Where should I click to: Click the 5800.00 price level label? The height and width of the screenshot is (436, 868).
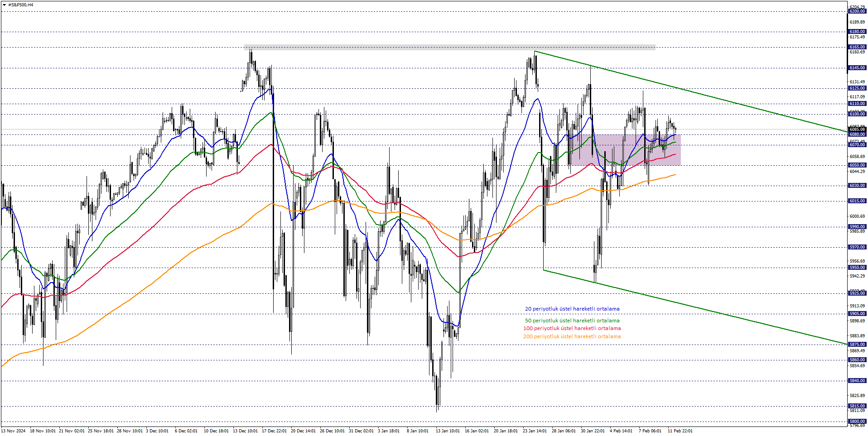[x=857, y=422]
